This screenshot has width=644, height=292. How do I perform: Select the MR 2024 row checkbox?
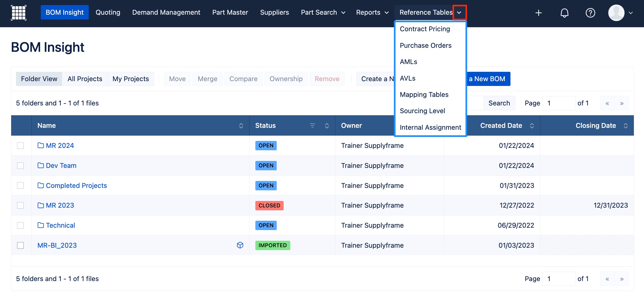21,145
